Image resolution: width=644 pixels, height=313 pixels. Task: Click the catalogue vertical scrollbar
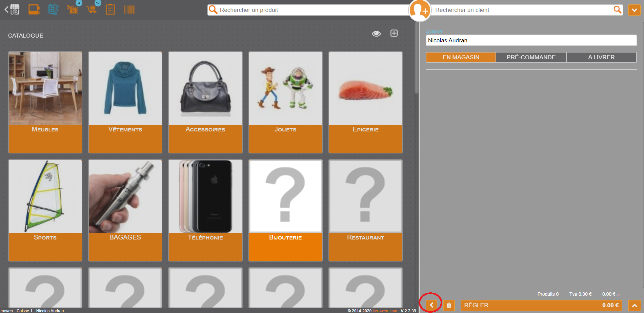pyautogui.click(x=416, y=58)
